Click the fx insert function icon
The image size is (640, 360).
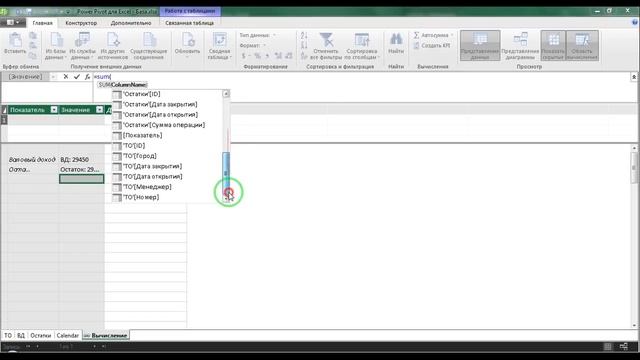point(87,76)
